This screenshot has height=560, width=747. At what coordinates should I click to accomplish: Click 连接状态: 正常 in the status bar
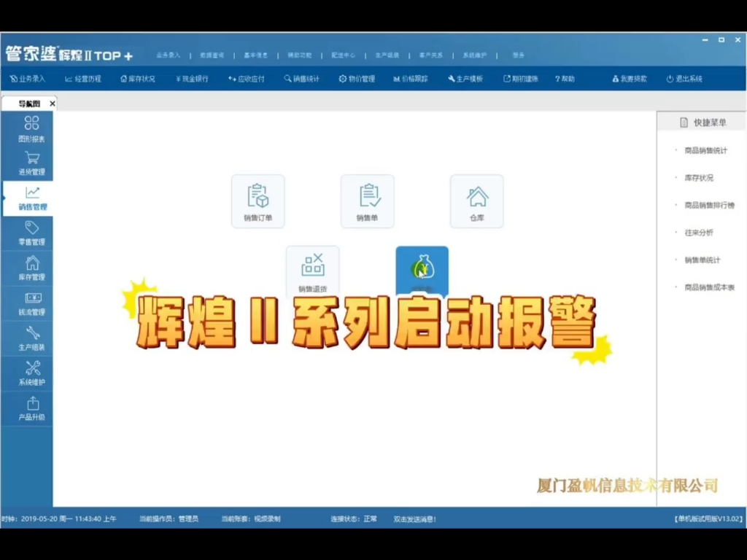(x=354, y=519)
